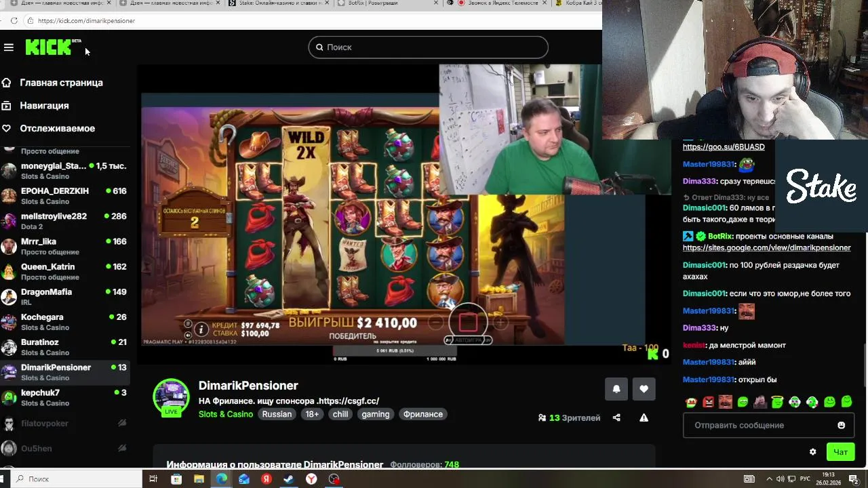Screen dimensions: 868x488
Task: Open File Explorer from taskbar
Action: tap(199, 479)
